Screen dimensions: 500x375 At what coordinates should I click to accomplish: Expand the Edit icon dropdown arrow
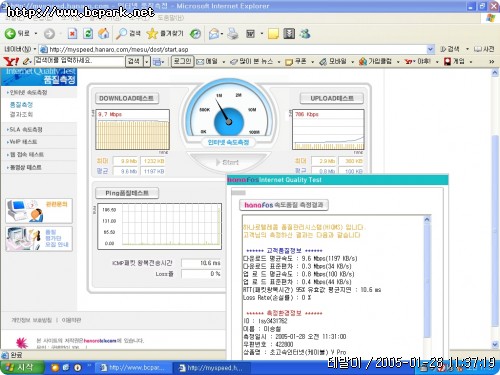tap(262, 34)
